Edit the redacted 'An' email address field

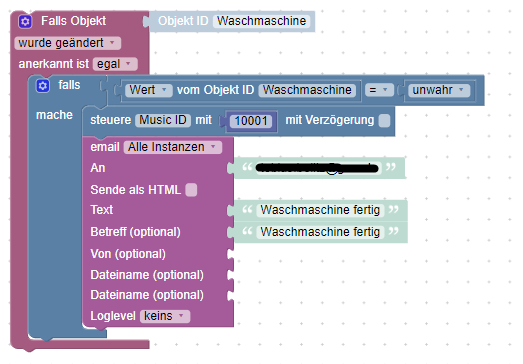click(x=318, y=168)
